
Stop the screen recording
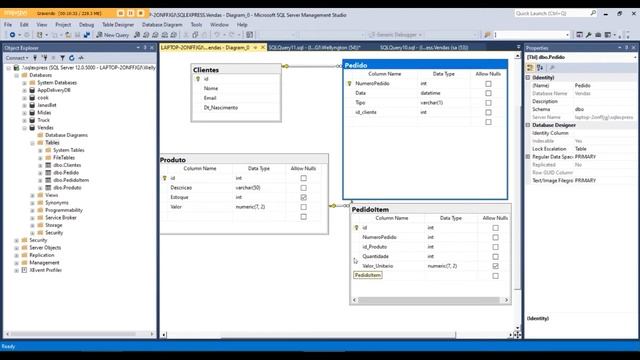click(141, 13)
